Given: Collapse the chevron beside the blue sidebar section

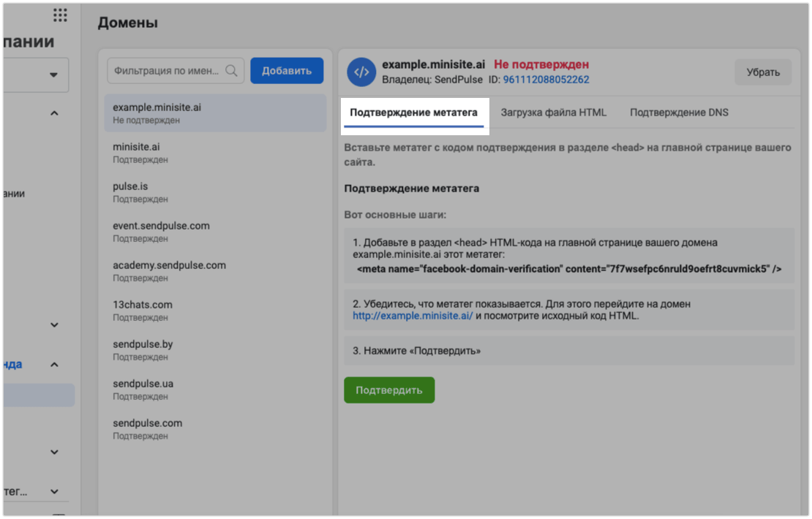Looking at the screenshot, I should point(54,364).
